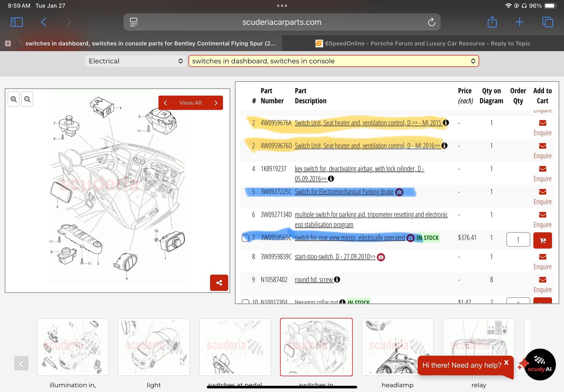Reload the page in Safari
This screenshot has height=392, width=564.
coord(431,22)
